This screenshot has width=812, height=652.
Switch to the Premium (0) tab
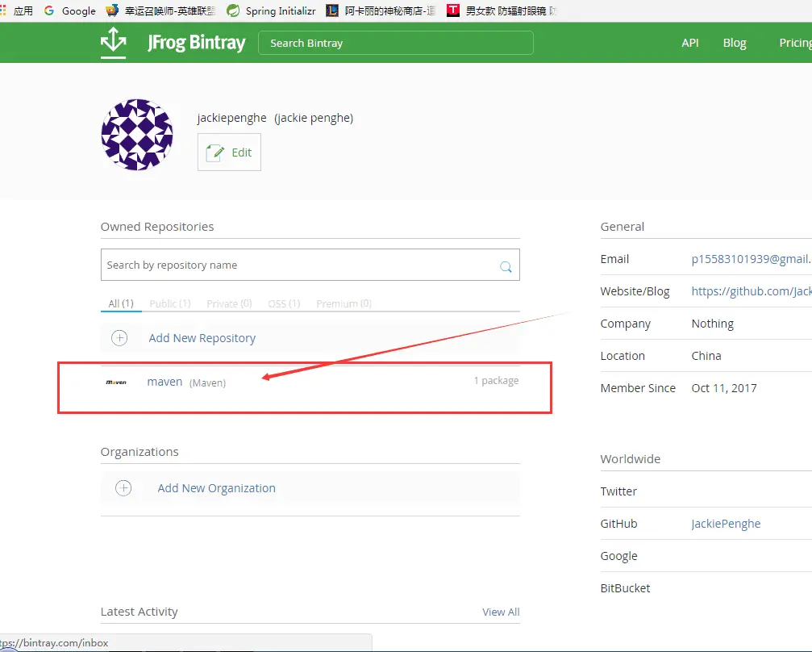pyautogui.click(x=344, y=303)
